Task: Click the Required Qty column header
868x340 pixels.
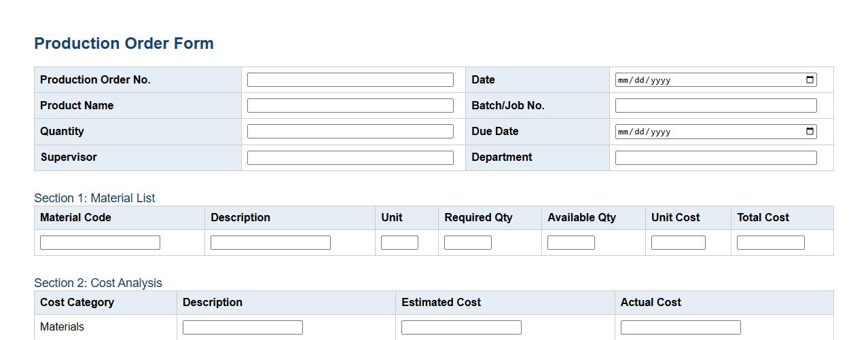Action: [490, 218]
